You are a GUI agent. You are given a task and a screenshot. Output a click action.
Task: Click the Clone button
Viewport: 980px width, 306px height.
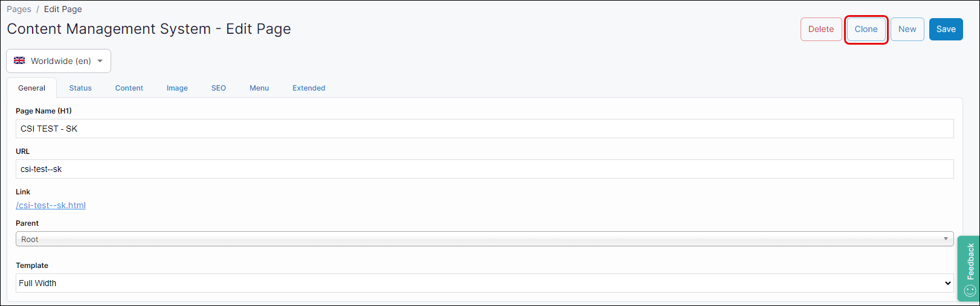866,29
